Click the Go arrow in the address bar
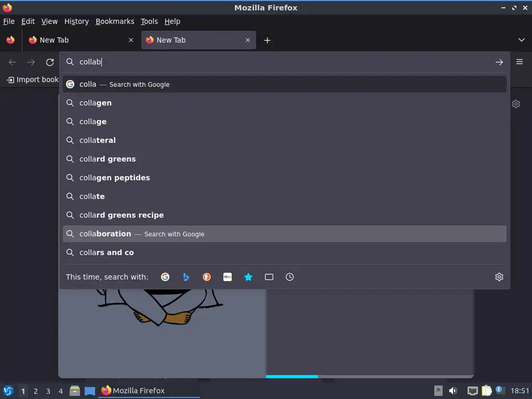Image resolution: width=532 pixels, height=399 pixels. 499,62
